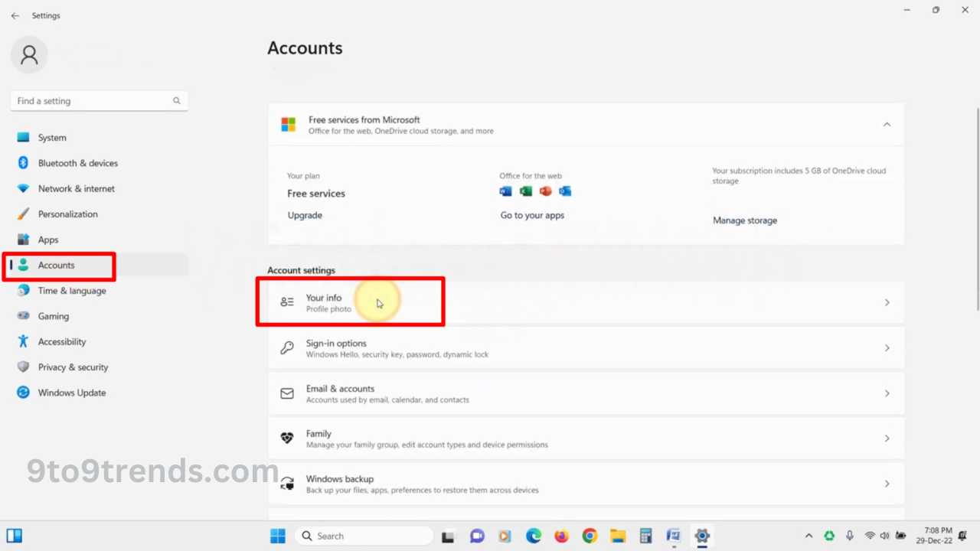Click the chevron on the Sign-in options row
980x551 pixels.
[x=887, y=348]
